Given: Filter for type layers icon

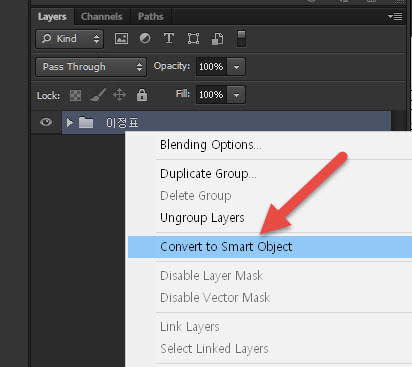Looking at the screenshot, I should (x=169, y=39).
